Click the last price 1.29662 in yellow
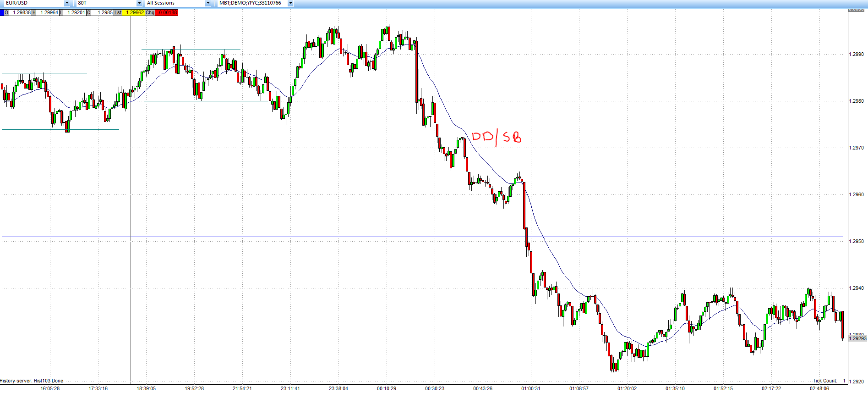868x393 pixels. coord(133,12)
